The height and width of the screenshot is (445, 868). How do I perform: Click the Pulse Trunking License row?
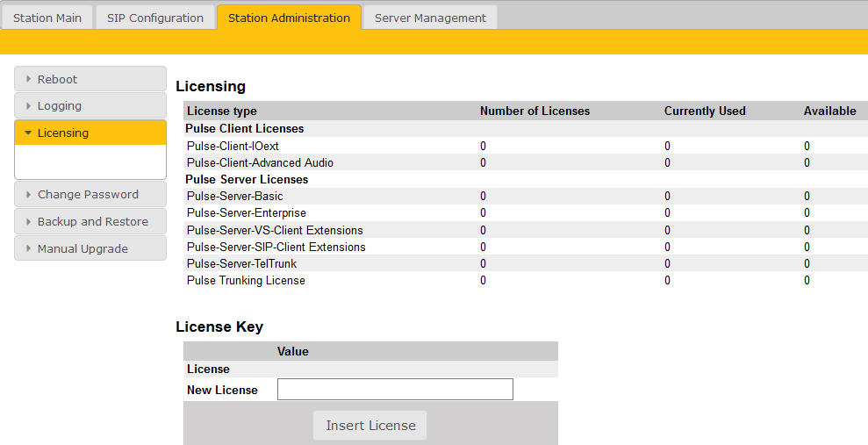point(246,281)
